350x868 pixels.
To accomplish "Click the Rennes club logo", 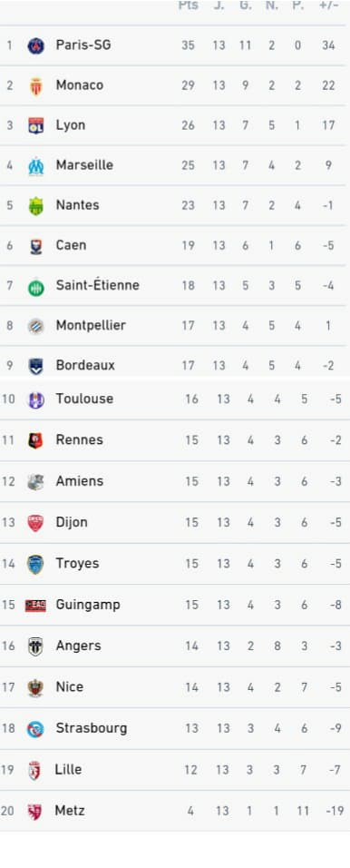I will [35, 440].
